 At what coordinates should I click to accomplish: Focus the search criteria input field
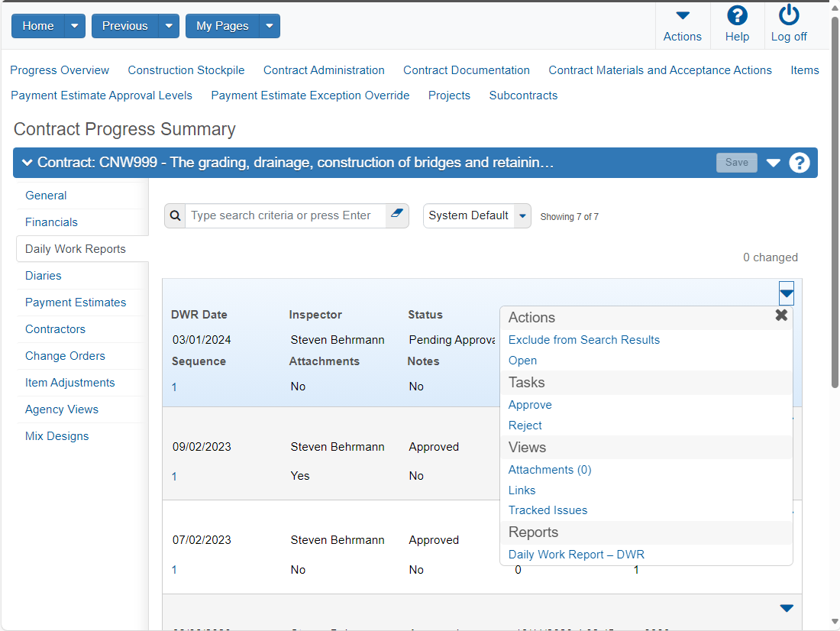(285, 215)
